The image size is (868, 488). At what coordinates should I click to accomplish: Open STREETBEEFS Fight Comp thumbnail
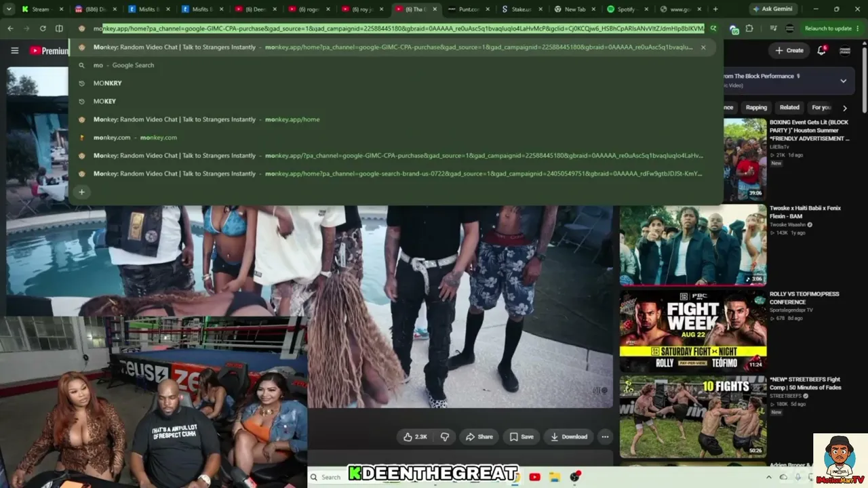tap(693, 417)
